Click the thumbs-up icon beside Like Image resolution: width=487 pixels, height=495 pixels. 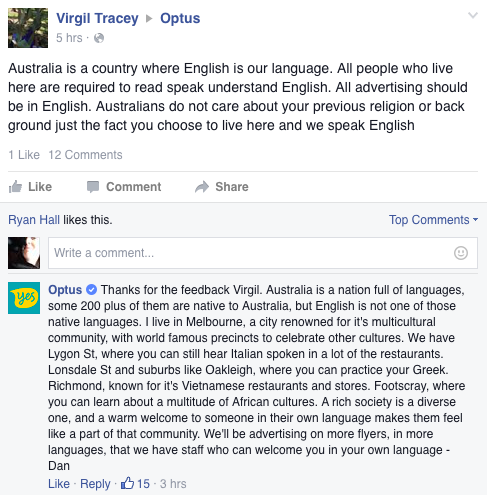[x=15, y=187]
